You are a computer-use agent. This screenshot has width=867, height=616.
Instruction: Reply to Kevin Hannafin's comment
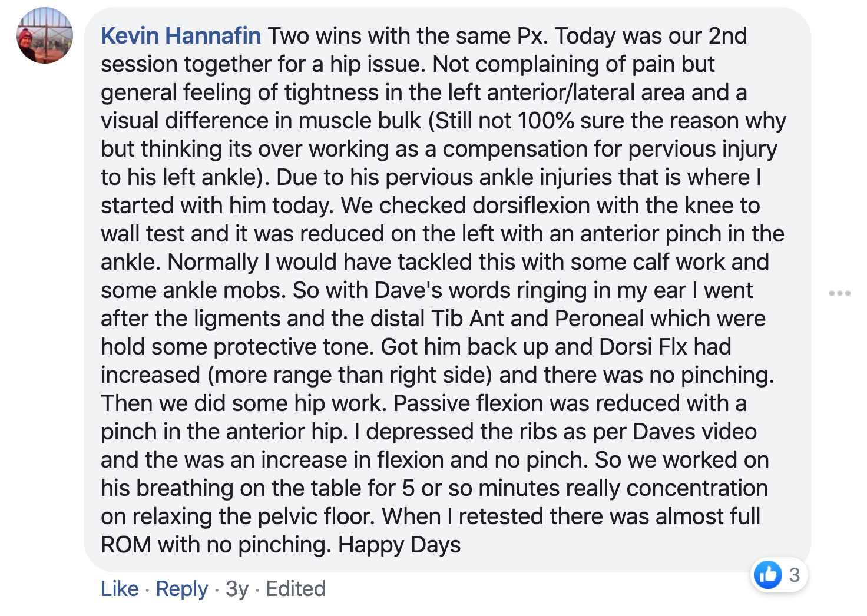tap(182, 588)
